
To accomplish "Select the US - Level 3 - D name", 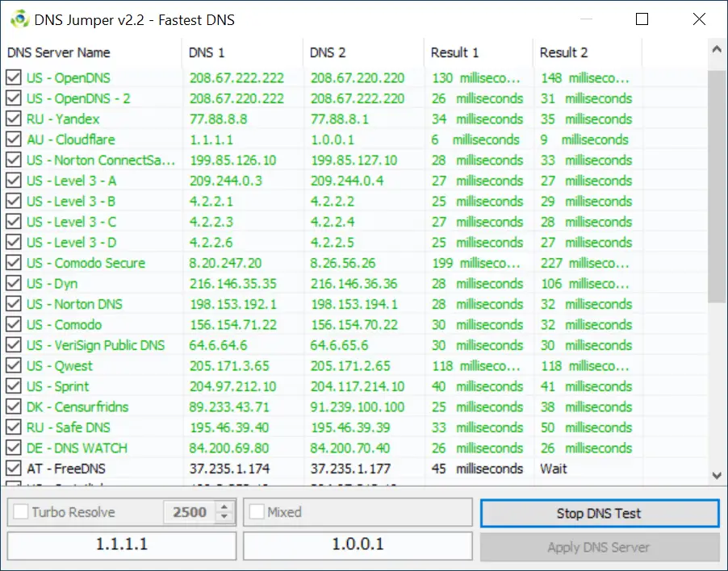I will (x=71, y=242).
